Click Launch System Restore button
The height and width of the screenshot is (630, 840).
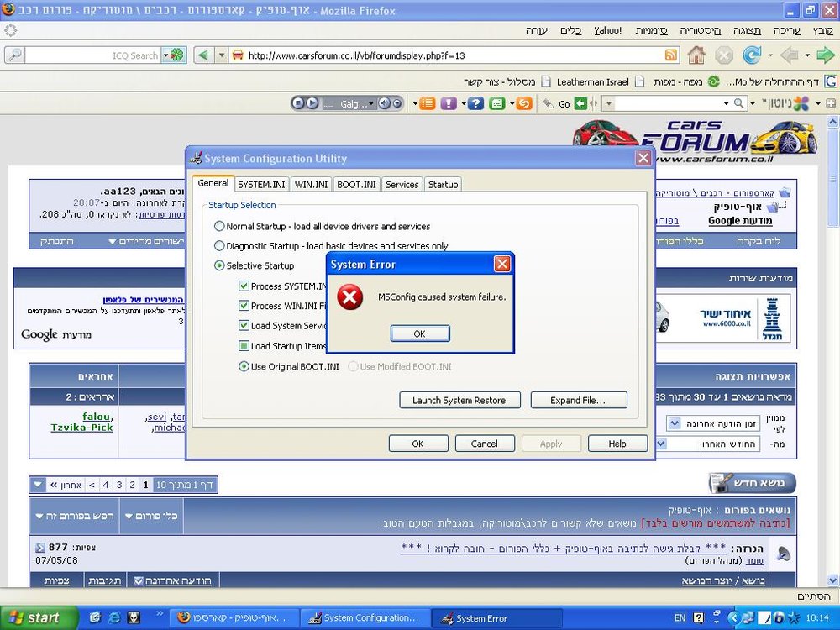click(x=459, y=400)
